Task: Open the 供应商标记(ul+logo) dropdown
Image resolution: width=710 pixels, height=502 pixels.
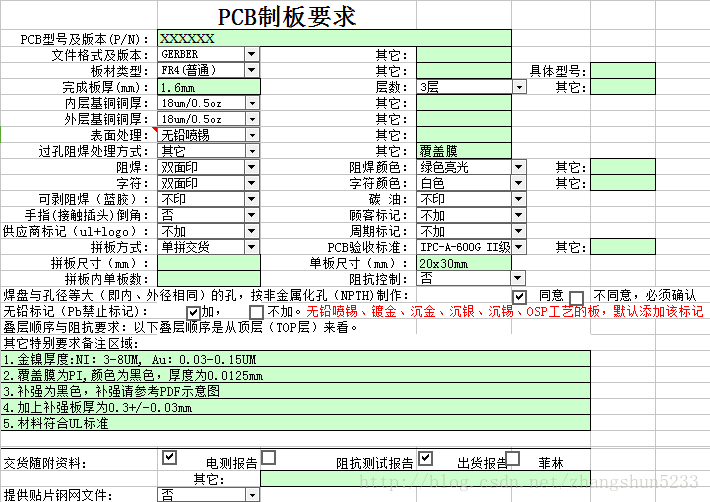Action: coord(252,231)
